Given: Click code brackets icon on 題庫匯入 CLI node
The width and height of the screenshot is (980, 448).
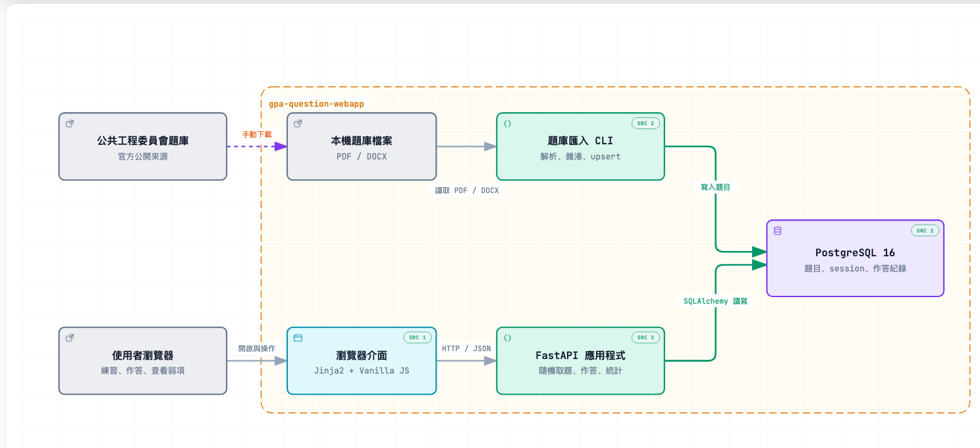Looking at the screenshot, I should (x=507, y=123).
